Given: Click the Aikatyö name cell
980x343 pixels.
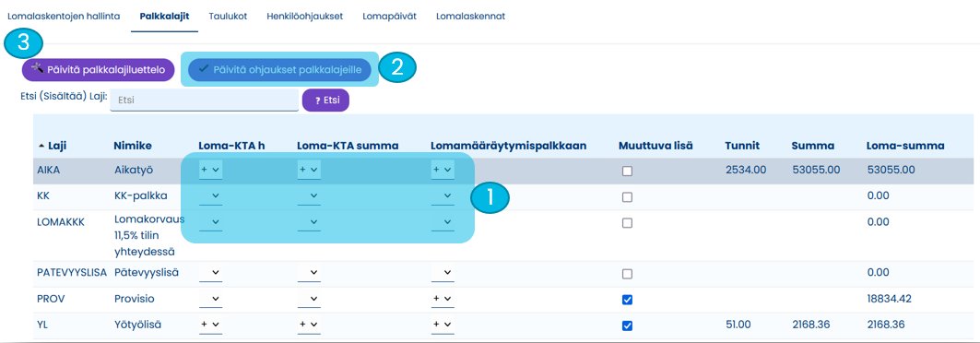Looking at the screenshot, I should [133, 170].
